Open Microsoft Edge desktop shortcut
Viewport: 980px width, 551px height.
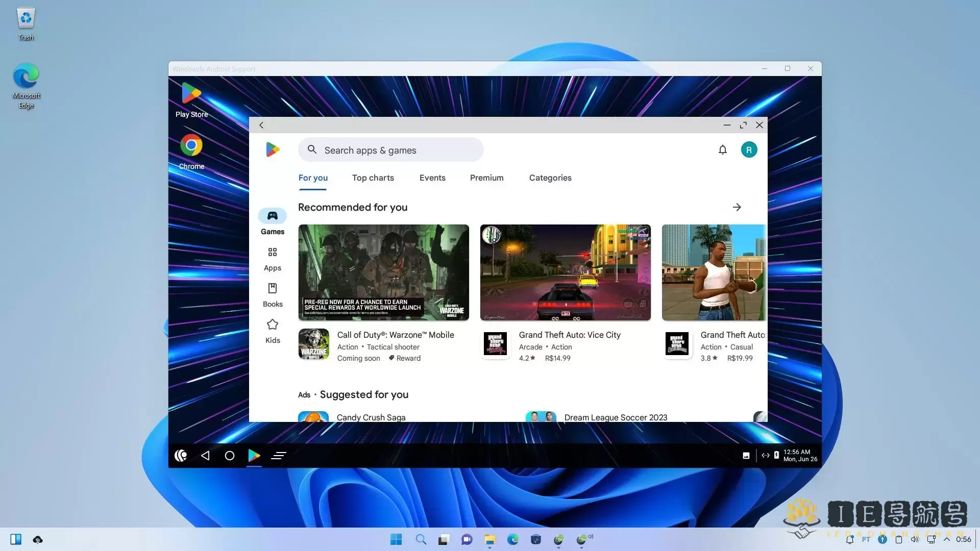click(x=26, y=86)
